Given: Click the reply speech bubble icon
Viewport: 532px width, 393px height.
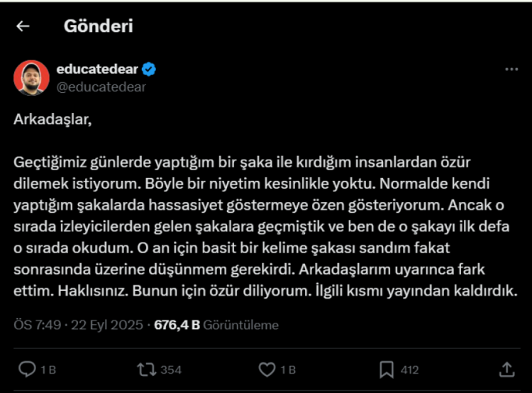Looking at the screenshot, I should 28,369.
